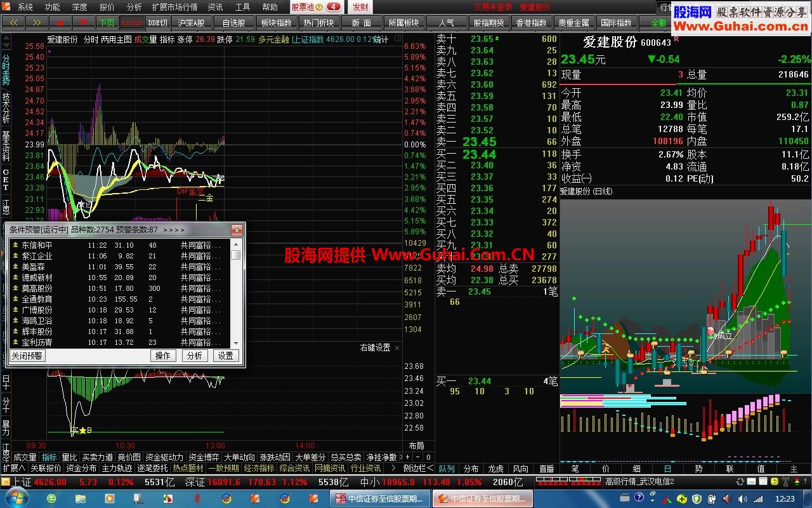This screenshot has height=508, width=812.
Task: Open the 扩展市场行情 menu
Action: pos(174,7)
